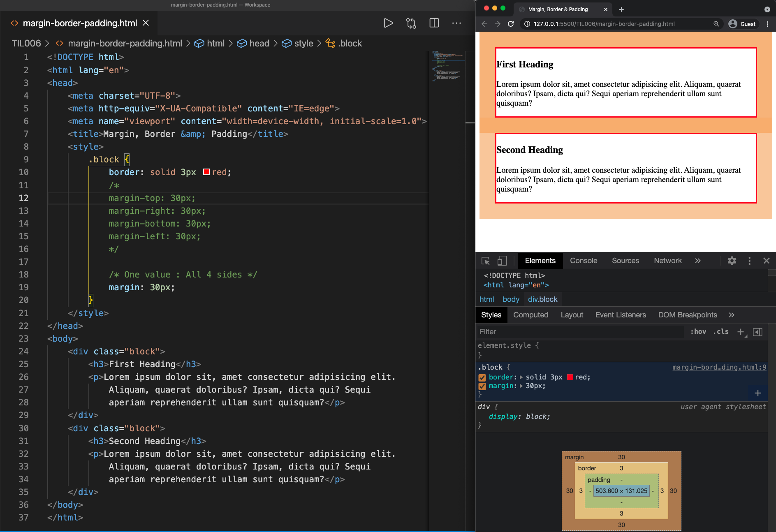The height and width of the screenshot is (532, 776).
Task: Select the Elements tab
Action: [x=540, y=261]
